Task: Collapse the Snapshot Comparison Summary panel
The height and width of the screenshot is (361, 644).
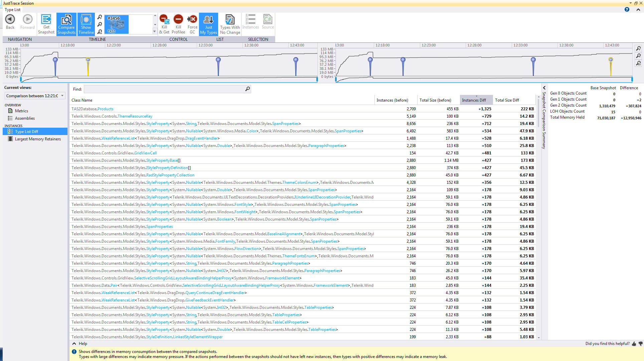Action: [x=544, y=88]
